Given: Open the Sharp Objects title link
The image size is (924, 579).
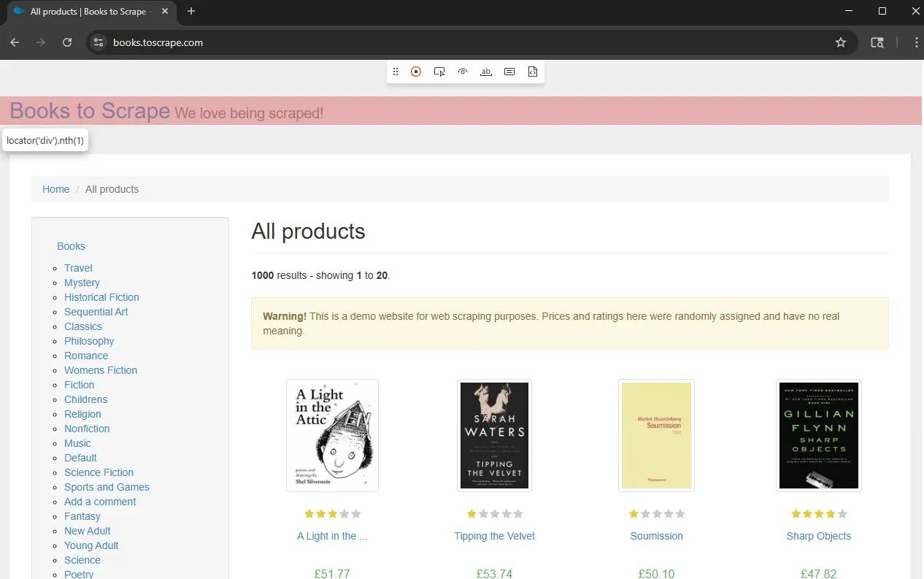Looking at the screenshot, I should click(x=819, y=536).
